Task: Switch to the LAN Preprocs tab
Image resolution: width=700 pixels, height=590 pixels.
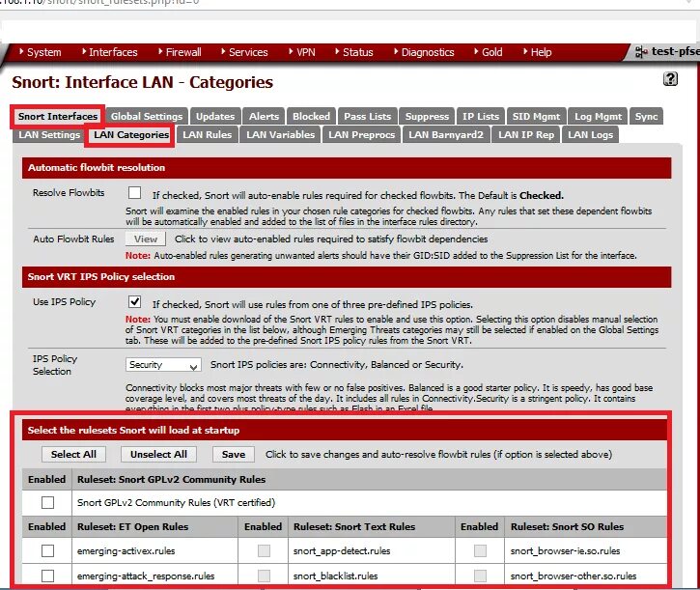Action: [x=362, y=135]
